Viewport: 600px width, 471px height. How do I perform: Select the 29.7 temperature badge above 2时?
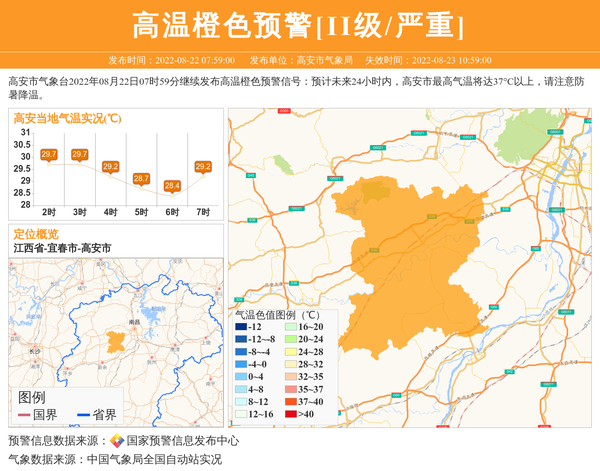coord(49,154)
